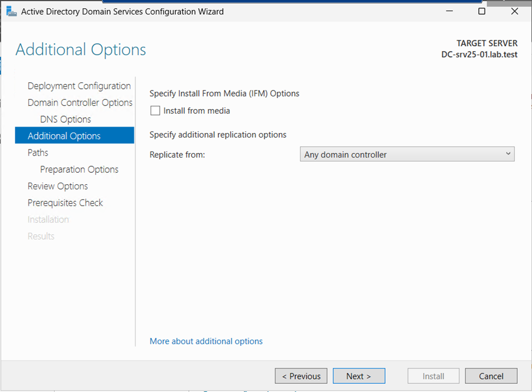Close the wizard window
The image size is (532, 392).
pyautogui.click(x=515, y=11)
